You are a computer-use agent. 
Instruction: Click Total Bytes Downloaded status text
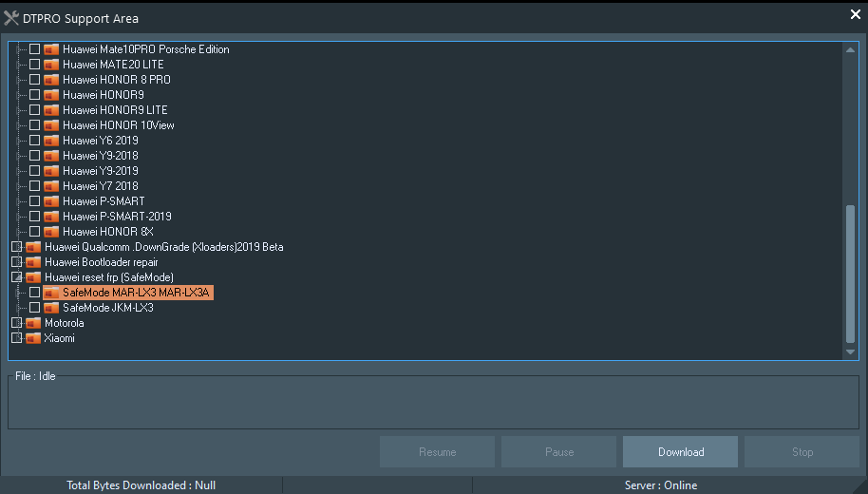[142, 485]
